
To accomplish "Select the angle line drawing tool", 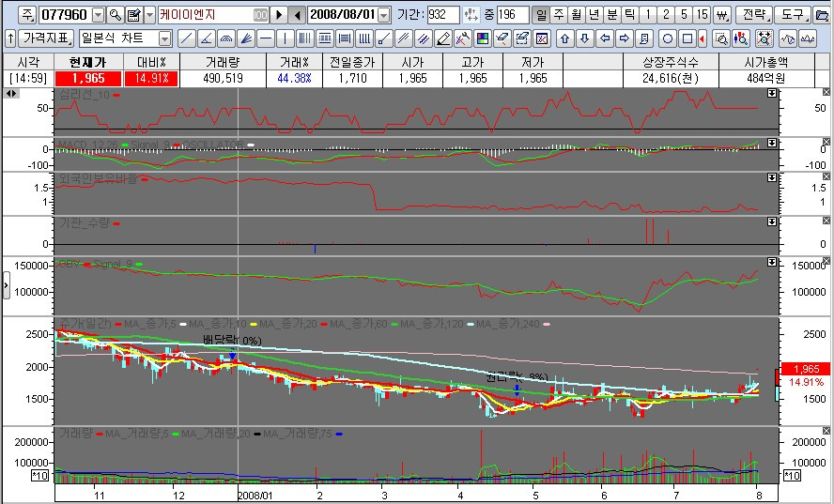I will coord(207,38).
